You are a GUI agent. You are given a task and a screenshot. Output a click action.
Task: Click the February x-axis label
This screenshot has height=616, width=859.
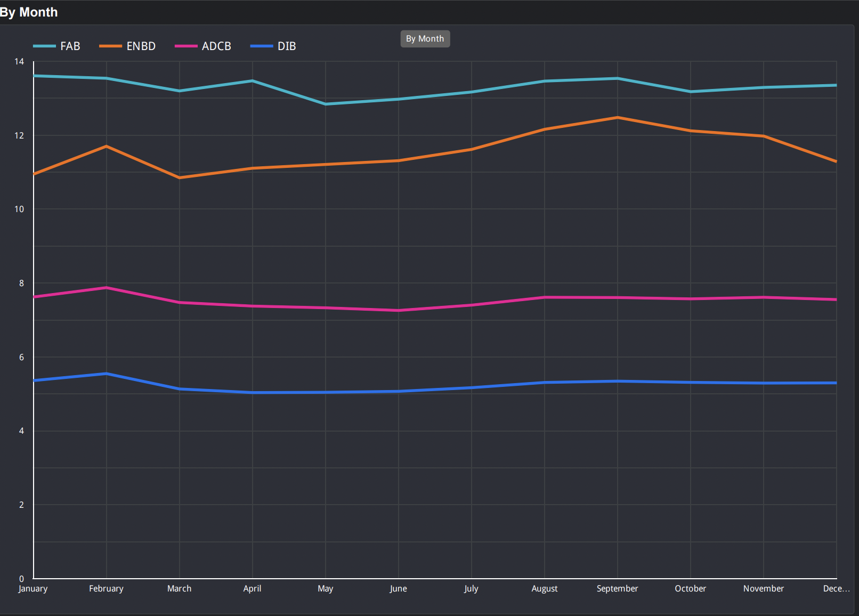(106, 589)
